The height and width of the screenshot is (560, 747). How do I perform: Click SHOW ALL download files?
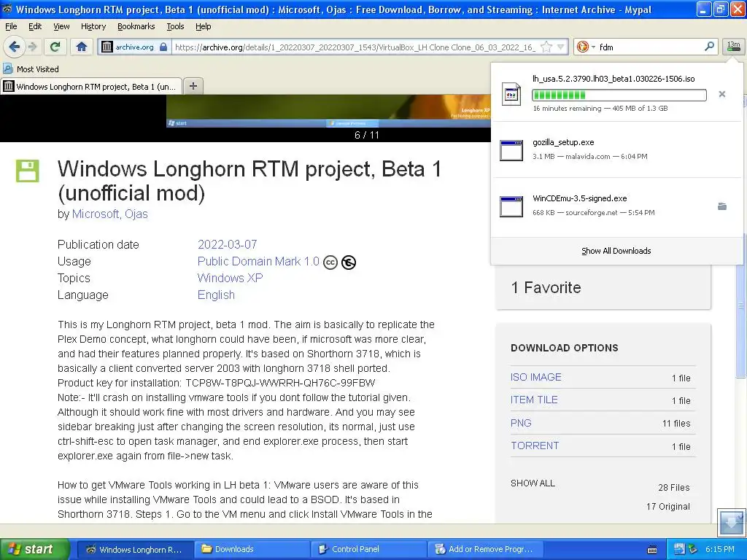pos(533,483)
